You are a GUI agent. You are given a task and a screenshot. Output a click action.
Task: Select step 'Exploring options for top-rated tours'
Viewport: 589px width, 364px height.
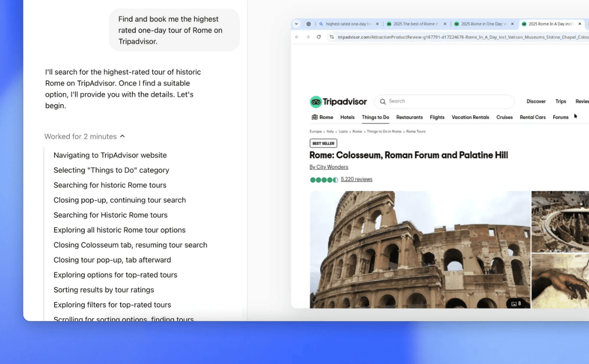pyautogui.click(x=115, y=275)
